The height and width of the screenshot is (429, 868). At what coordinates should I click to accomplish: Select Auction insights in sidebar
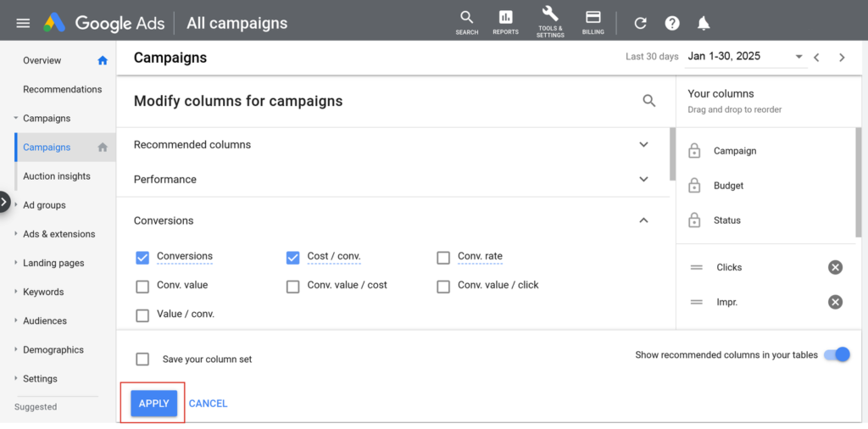tap(57, 176)
